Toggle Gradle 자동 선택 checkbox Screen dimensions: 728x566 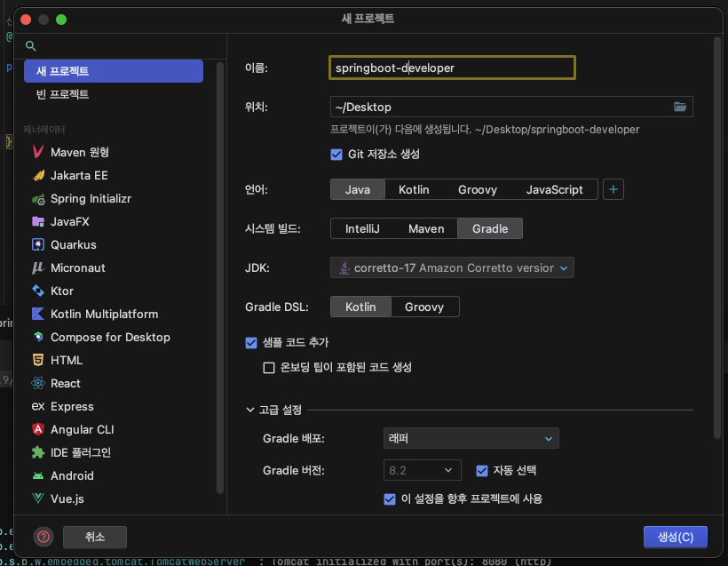(482, 471)
